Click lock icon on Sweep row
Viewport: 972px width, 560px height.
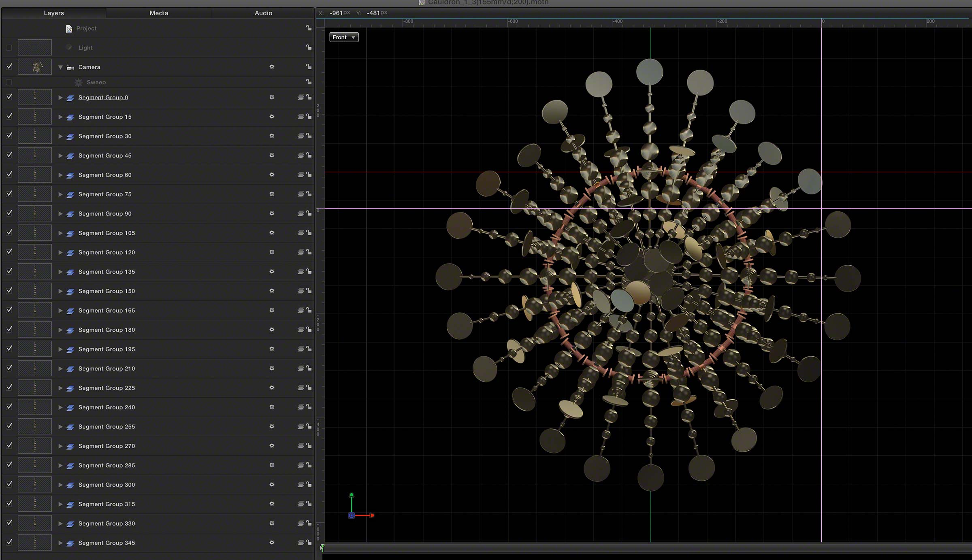point(309,82)
